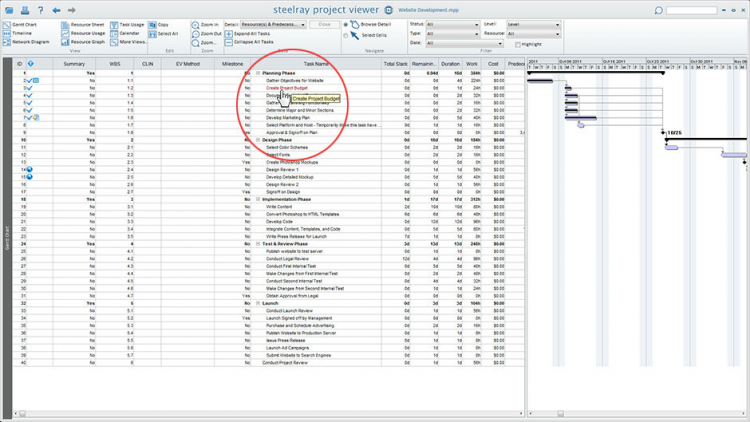Expand All Tasks in the outline

(x=252, y=33)
